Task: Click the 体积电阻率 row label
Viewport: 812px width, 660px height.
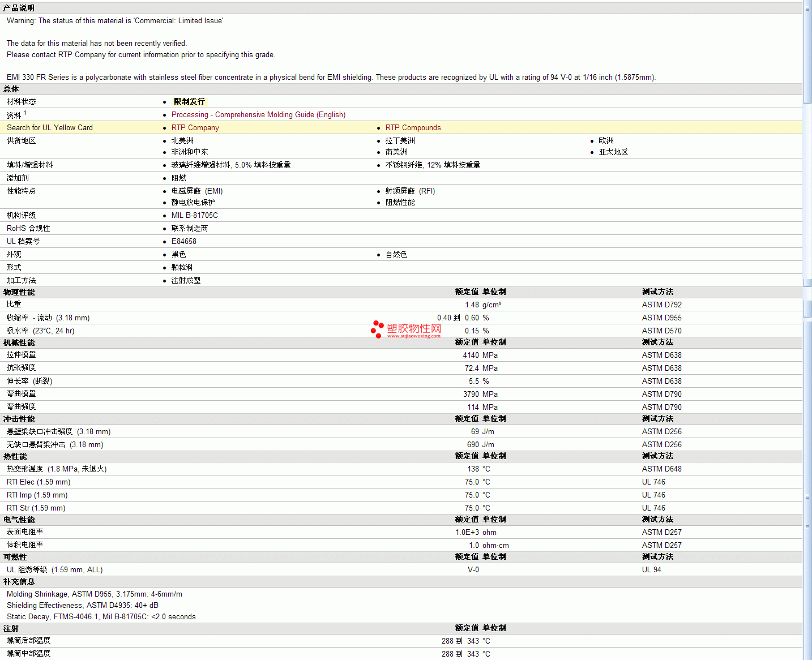Action: (x=25, y=545)
